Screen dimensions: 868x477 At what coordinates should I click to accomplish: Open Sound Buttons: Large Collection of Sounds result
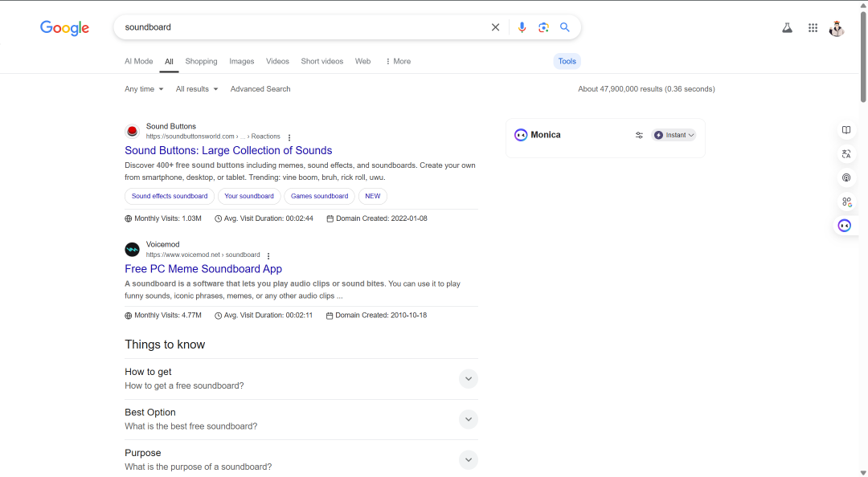coord(228,150)
